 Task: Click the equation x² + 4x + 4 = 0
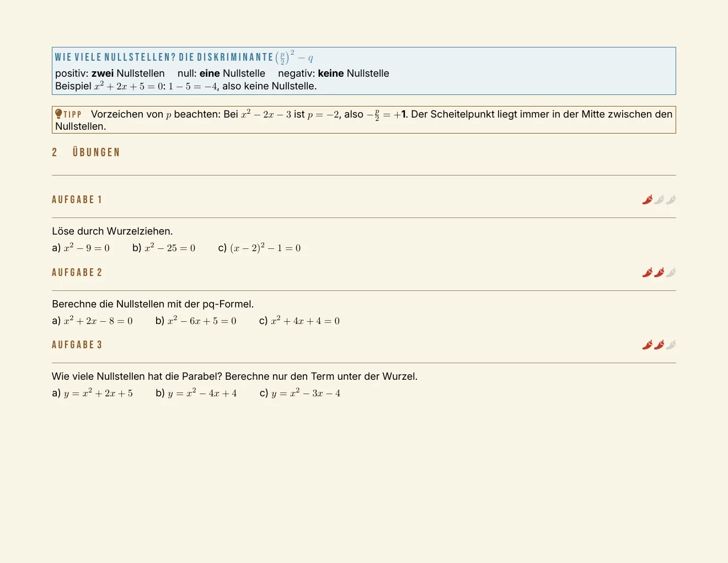coord(306,321)
